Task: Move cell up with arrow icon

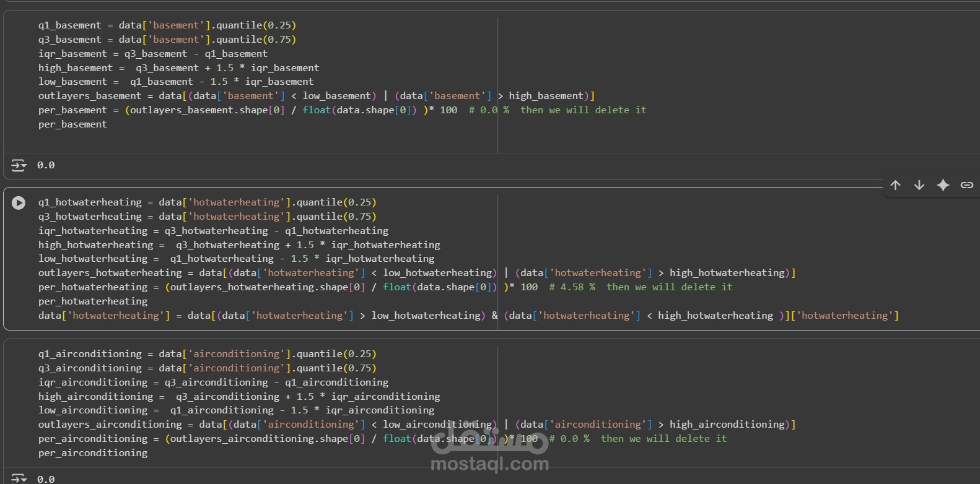Action: [x=895, y=185]
